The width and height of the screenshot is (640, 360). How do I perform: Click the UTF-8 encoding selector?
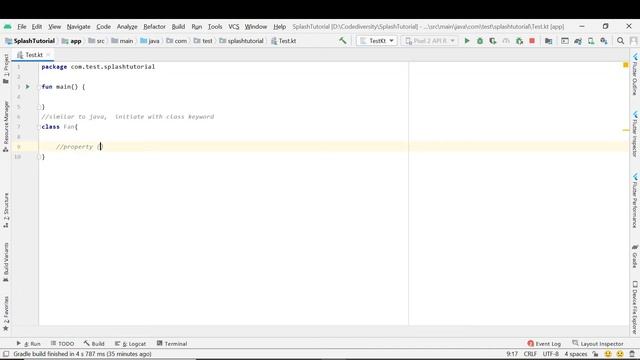click(550, 354)
